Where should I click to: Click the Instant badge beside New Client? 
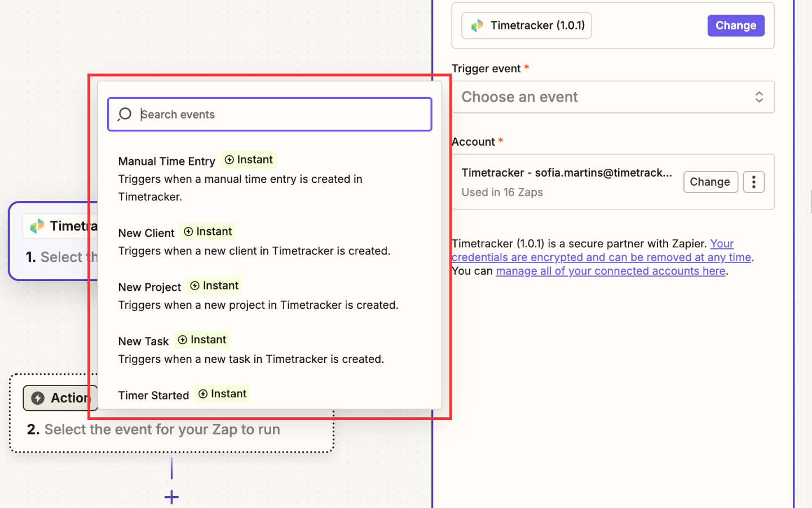208,231
